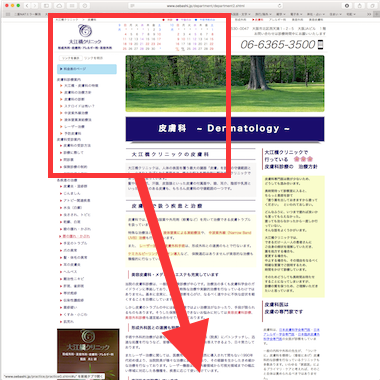380x380 pixels.
Task: Toggle Reader view icon in address bar
Action: point(133,6)
